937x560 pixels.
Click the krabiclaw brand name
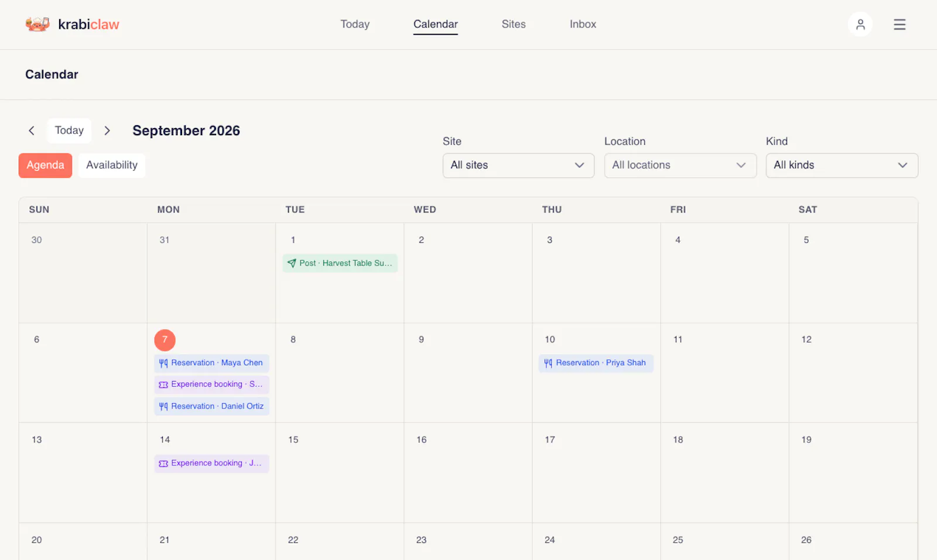tap(88, 24)
